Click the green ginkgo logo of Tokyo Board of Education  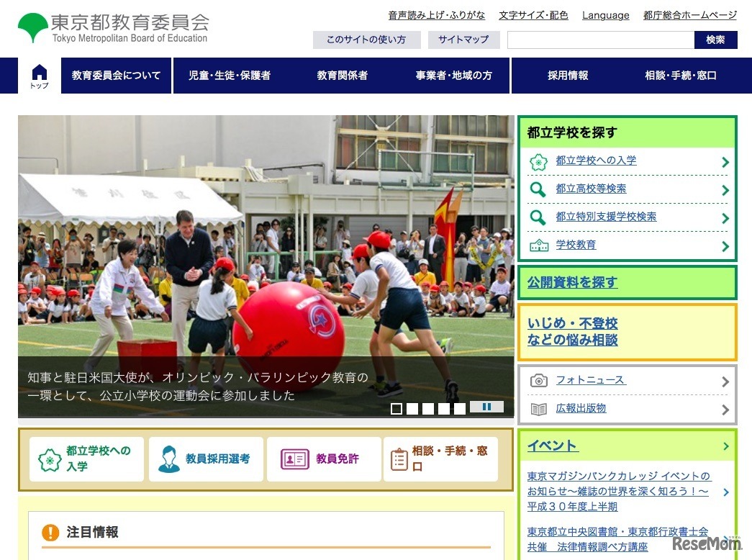(x=32, y=27)
